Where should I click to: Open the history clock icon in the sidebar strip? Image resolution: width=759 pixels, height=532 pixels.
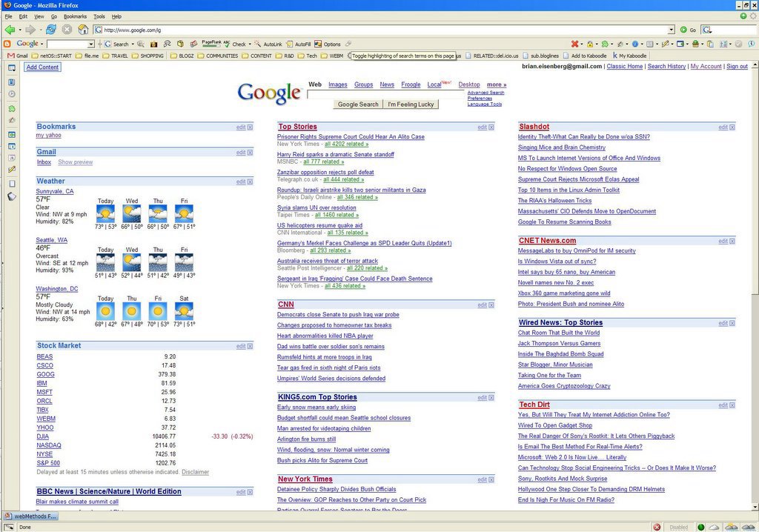[12, 94]
